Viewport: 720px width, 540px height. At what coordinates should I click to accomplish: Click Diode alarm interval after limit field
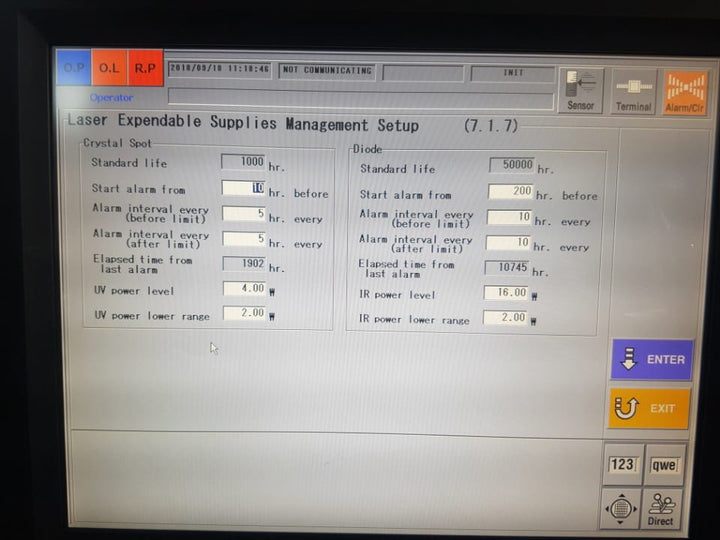click(510, 242)
